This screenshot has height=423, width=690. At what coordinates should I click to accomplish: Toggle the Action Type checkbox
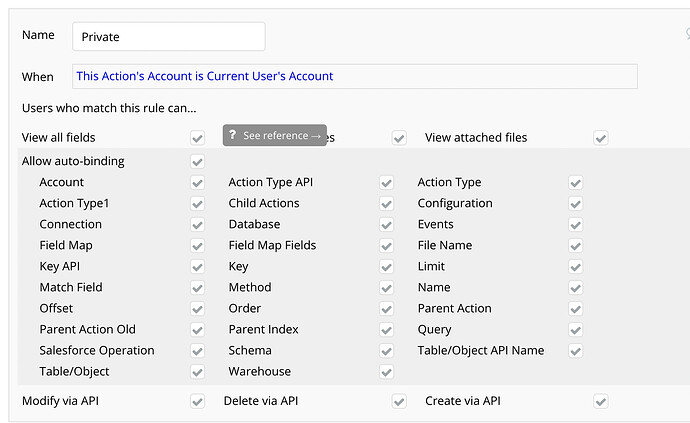pos(576,183)
